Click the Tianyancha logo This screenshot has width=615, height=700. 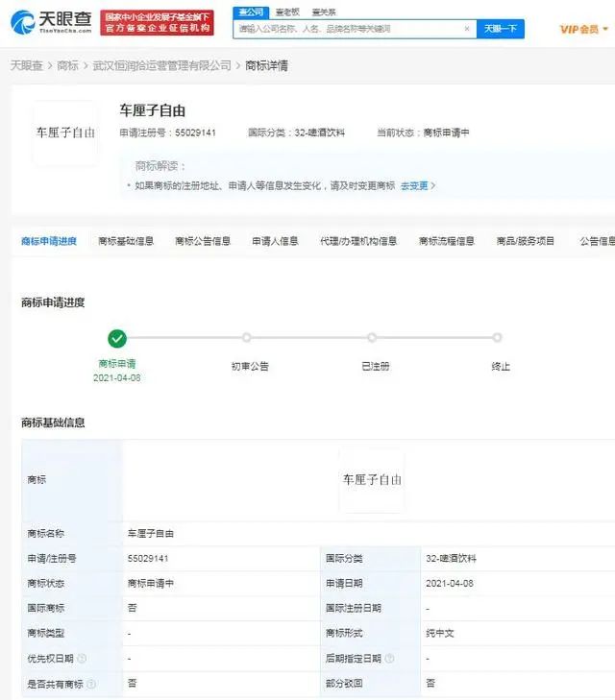pos(51,21)
